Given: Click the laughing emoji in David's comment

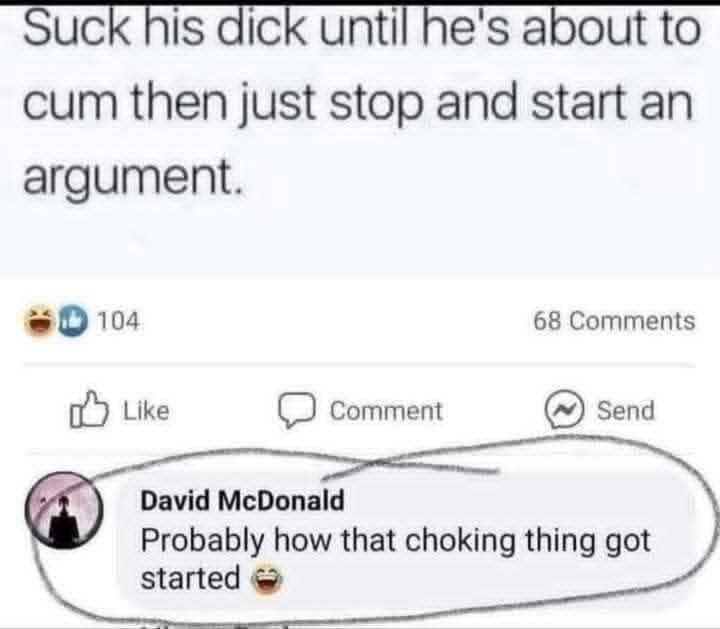Looking at the screenshot, I should (x=266, y=579).
